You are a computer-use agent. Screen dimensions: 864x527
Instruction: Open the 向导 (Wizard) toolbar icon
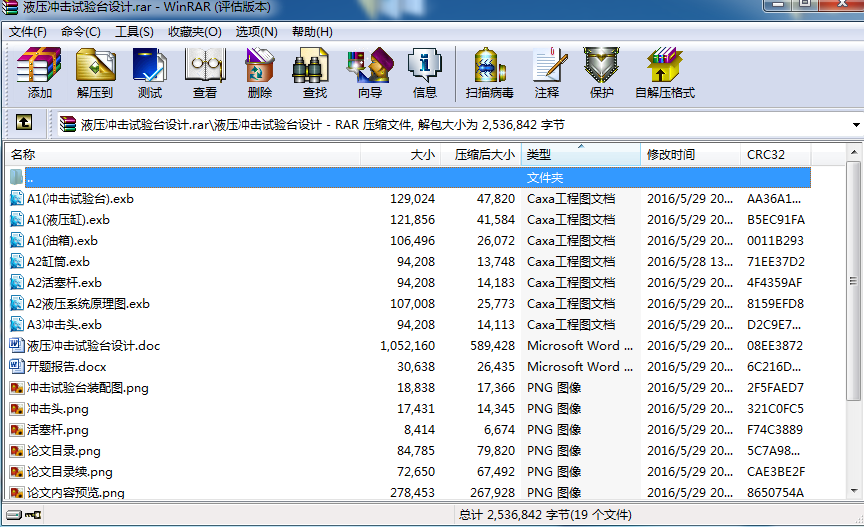pos(370,65)
